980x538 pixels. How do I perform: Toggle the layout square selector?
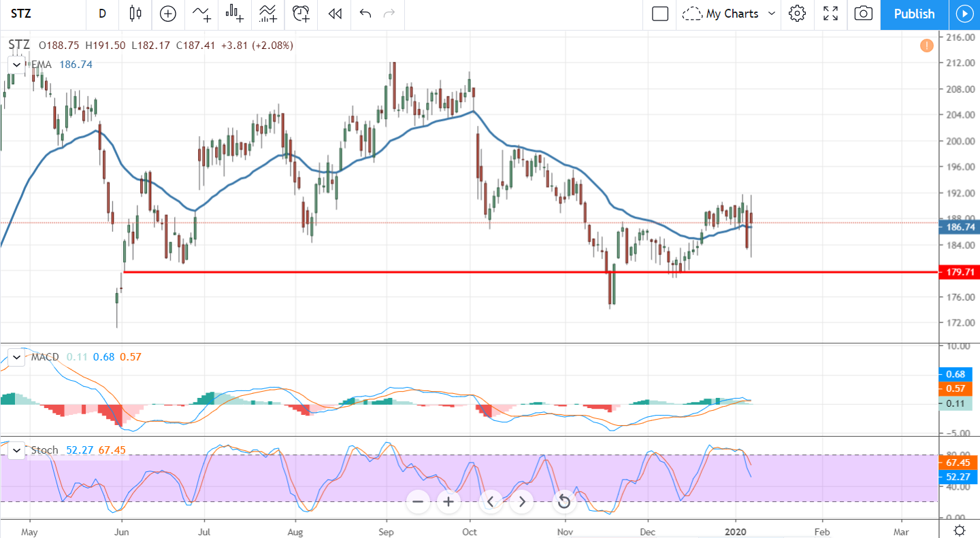coord(660,14)
